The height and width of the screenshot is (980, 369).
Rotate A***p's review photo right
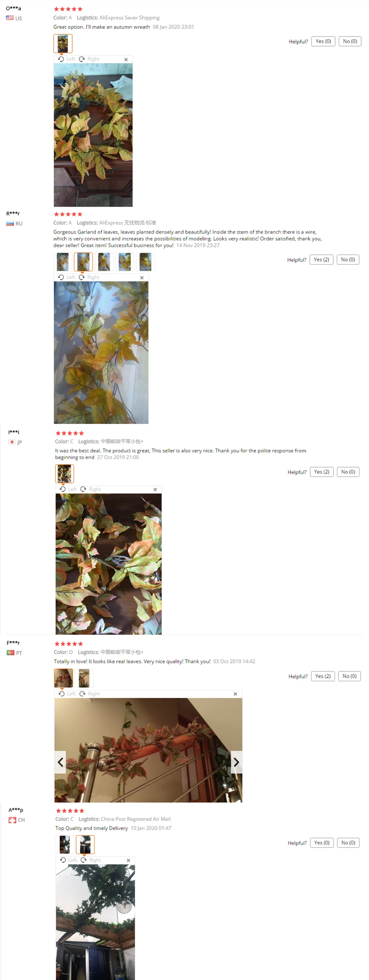tap(91, 860)
